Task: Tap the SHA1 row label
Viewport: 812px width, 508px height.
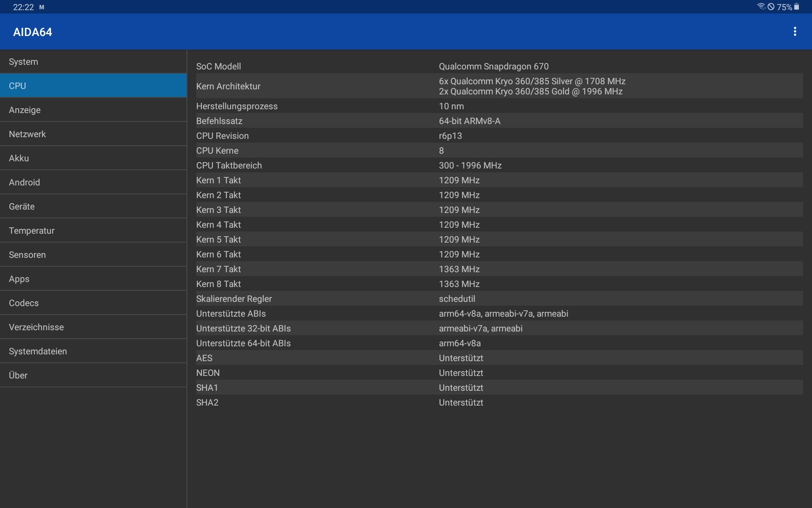Action: tap(207, 388)
